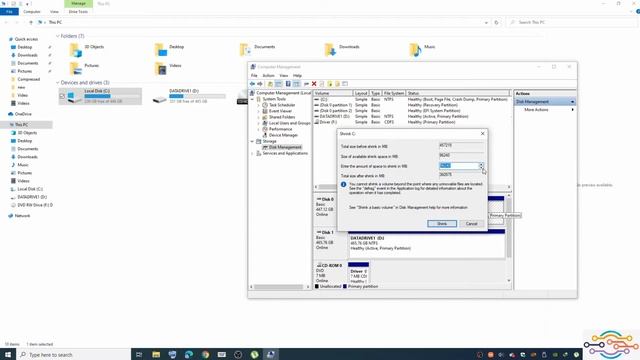Collapse Disk Management actions section arrow
This screenshot has height=360, width=640.
[572, 102]
